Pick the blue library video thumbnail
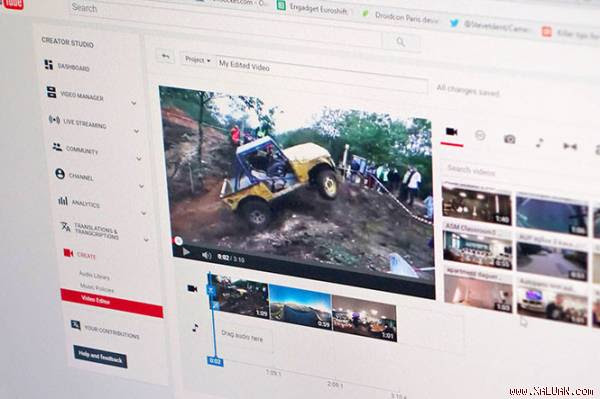This screenshot has height=399, width=600. coord(552,216)
